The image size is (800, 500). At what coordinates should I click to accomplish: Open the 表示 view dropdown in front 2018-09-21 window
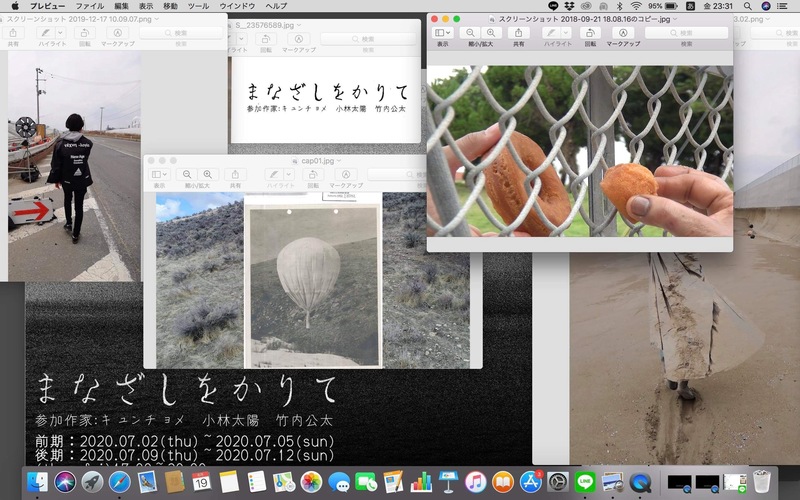click(442, 33)
